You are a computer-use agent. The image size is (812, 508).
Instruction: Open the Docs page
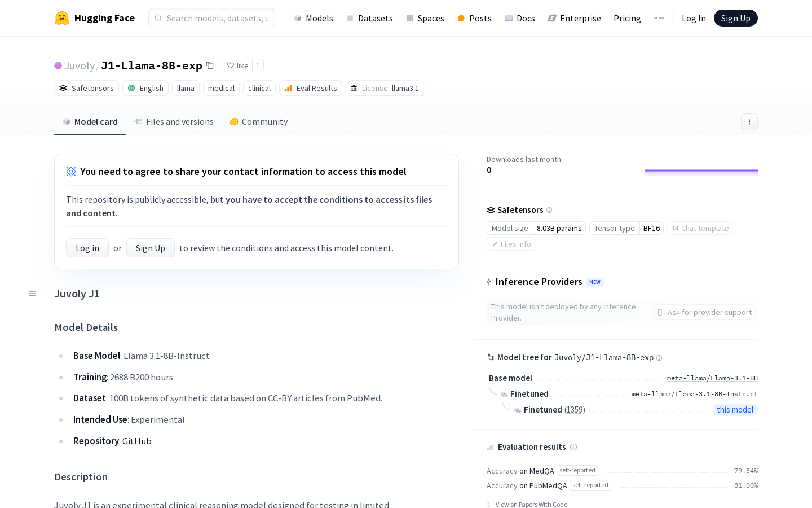click(x=520, y=18)
